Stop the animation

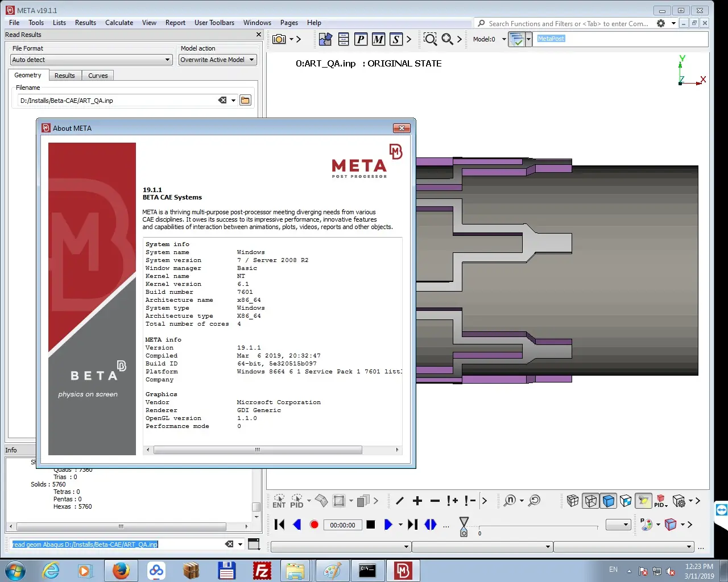click(x=371, y=525)
